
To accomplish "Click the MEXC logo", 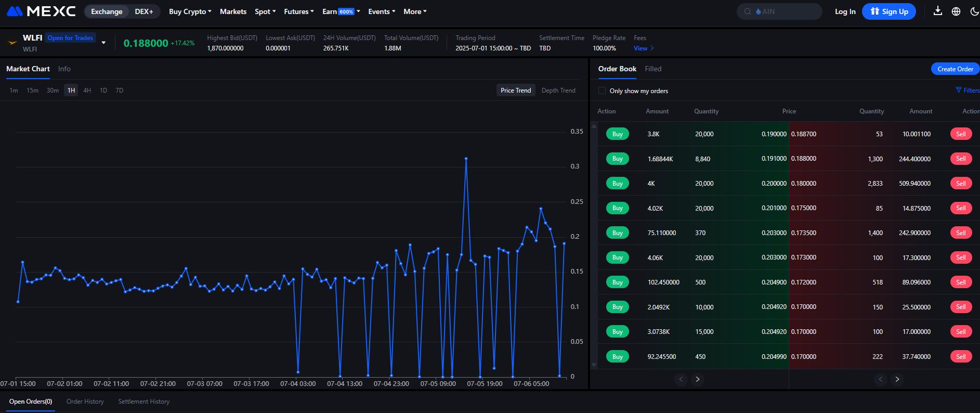I will pos(41,11).
